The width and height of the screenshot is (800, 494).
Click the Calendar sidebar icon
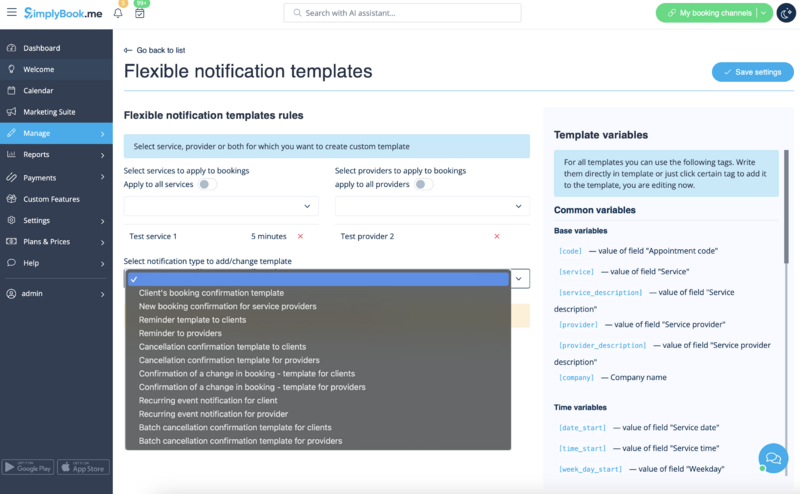coord(11,90)
